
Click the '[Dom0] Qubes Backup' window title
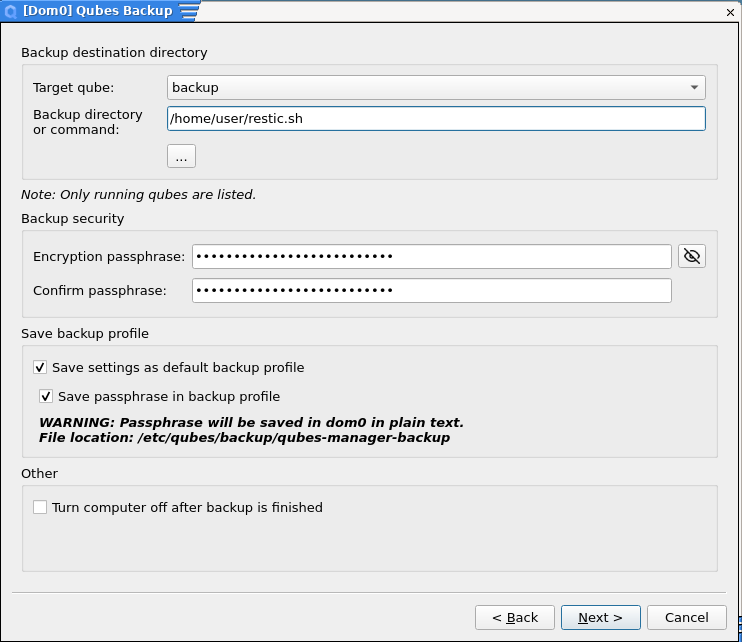point(97,11)
